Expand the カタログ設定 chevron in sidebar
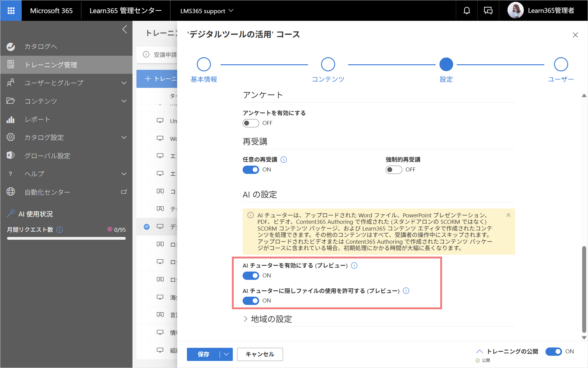 [x=124, y=137]
